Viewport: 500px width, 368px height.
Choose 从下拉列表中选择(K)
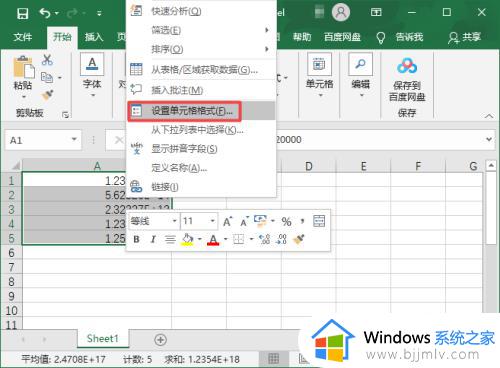click(x=201, y=130)
